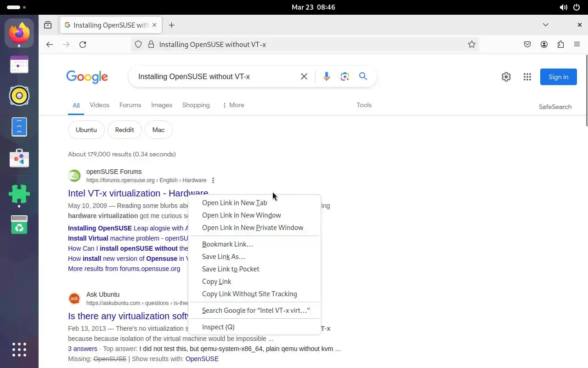
Task: Clear the Google search box
Action: 304,76
